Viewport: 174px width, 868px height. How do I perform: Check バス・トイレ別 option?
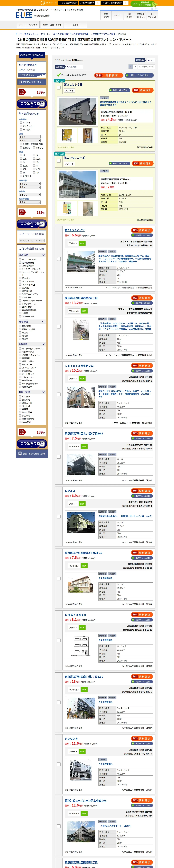20,259
